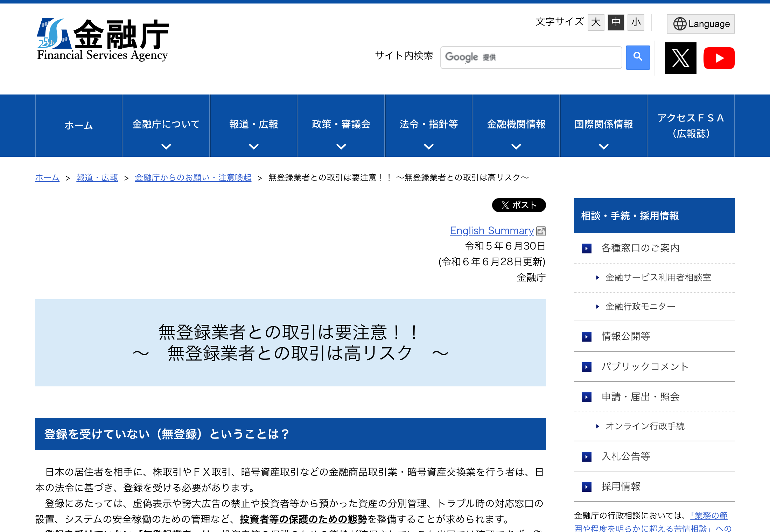Click 報道・広報 breadcrumb link
The height and width of the screenshot is (532, 770).
click(97, 178)
